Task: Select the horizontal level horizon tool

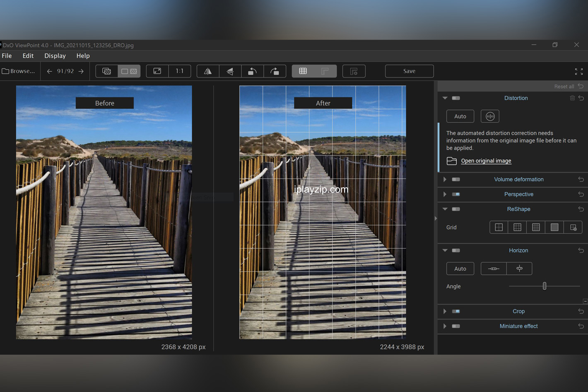Action: point(494,269)
